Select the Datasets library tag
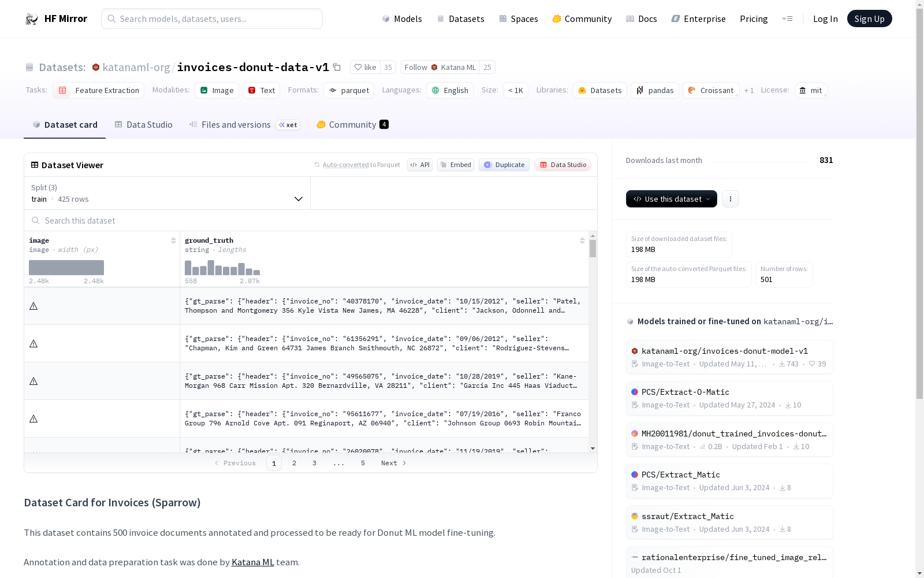 point(600,90)
